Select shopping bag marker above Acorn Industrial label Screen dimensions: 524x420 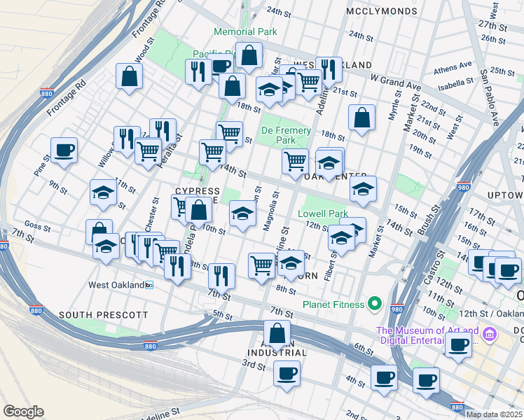[x=277, y=334]
